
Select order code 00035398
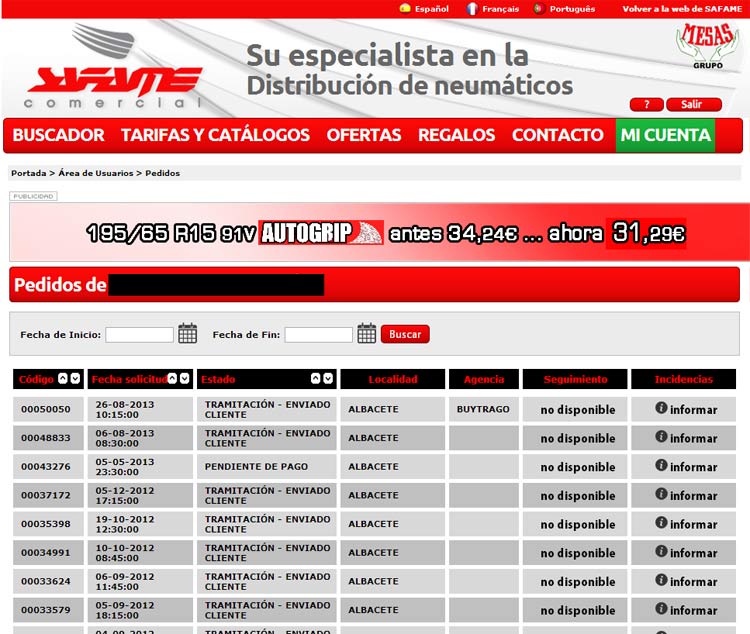[46, 524]
